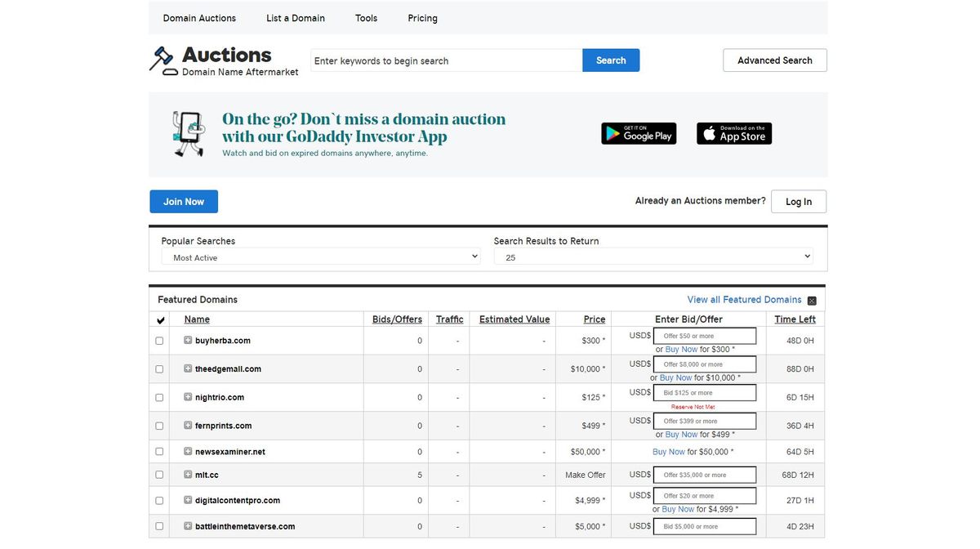This screenshot has width=980, height=549.
Task: Open Search Results to Return dropdown
Action: [653, 257]
